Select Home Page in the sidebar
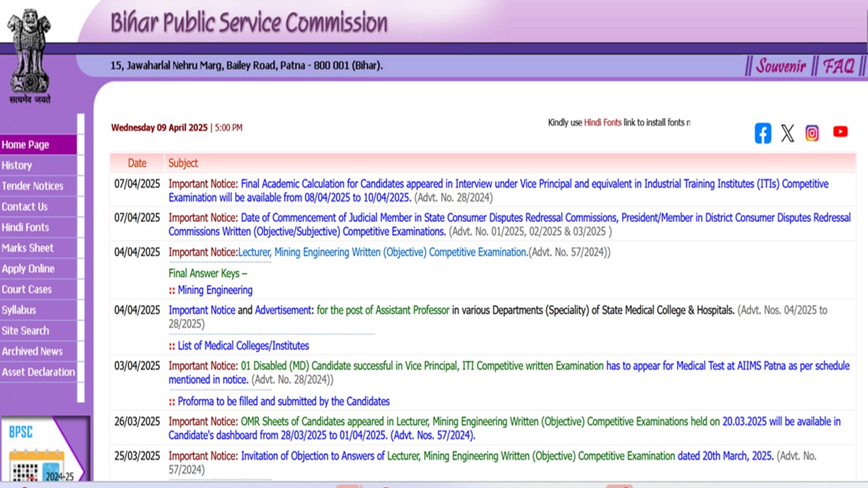 (x=29, y=145)
